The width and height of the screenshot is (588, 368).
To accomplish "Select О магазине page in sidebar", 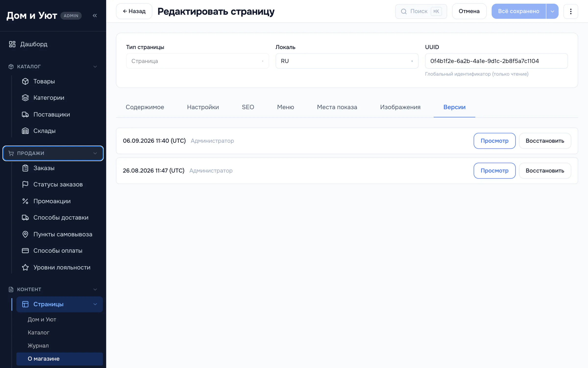I will coord(60,359).
